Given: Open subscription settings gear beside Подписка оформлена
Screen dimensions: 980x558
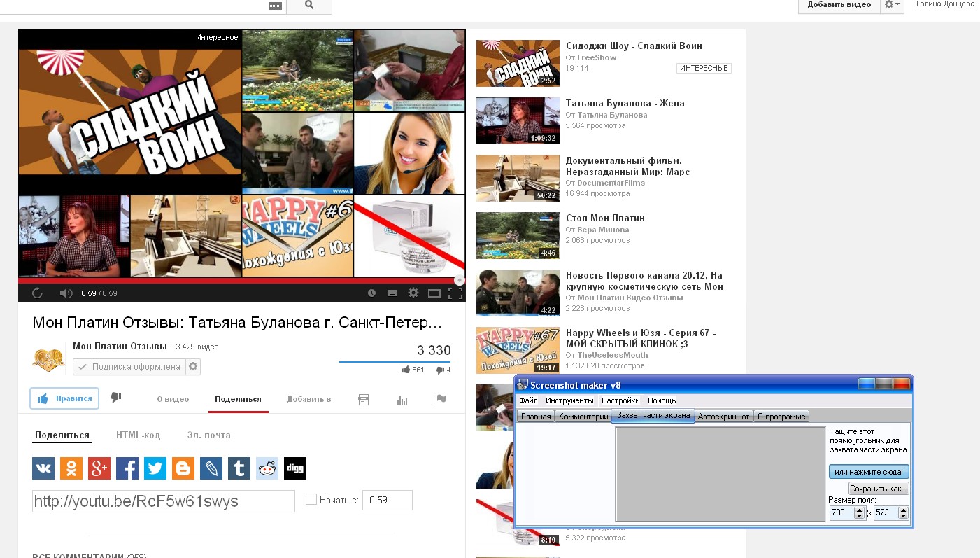Looking at the screenshot, I should click(x=193, y=366).
